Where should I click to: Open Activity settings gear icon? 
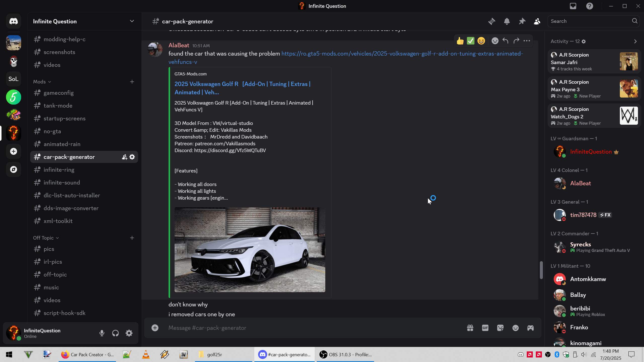(x=584, y=41)
